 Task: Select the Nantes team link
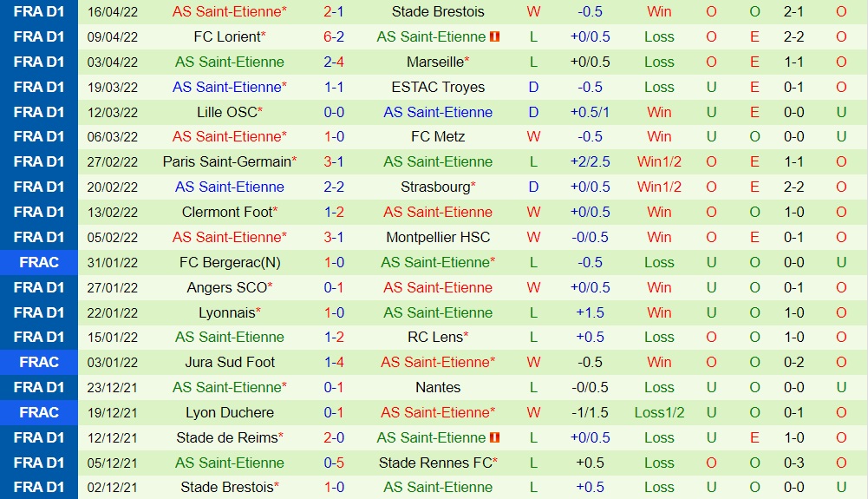point(438,388)
